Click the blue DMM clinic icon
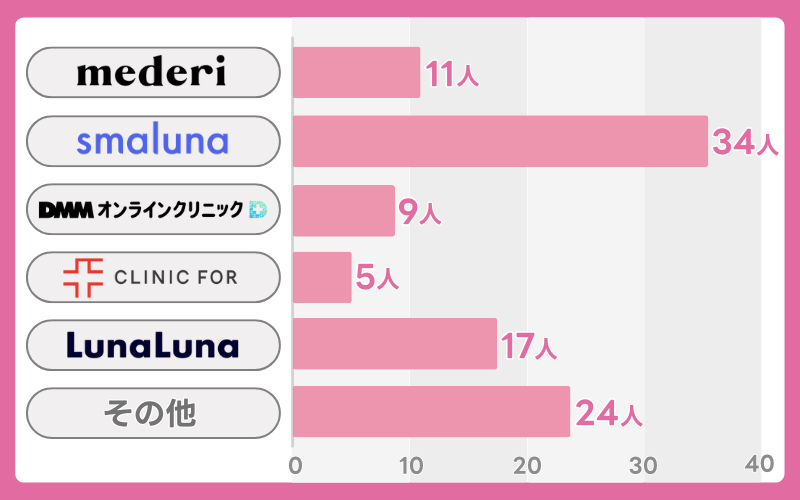Screen dimensions: 800x500 (x=257, y=209)
